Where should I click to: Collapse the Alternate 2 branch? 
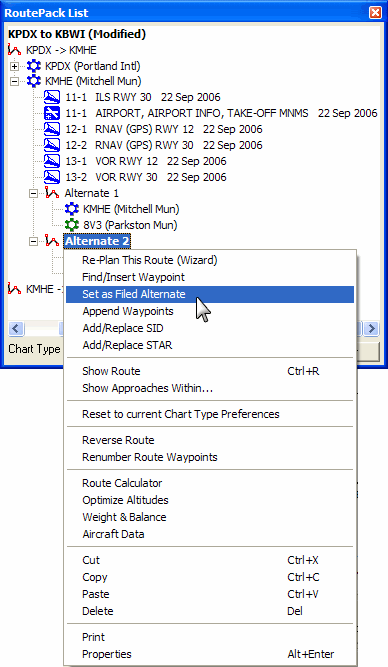point(33,242)
